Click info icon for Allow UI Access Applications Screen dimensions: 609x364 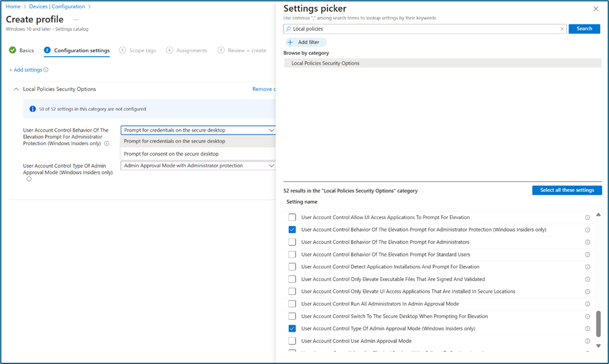tap(587, 218)
